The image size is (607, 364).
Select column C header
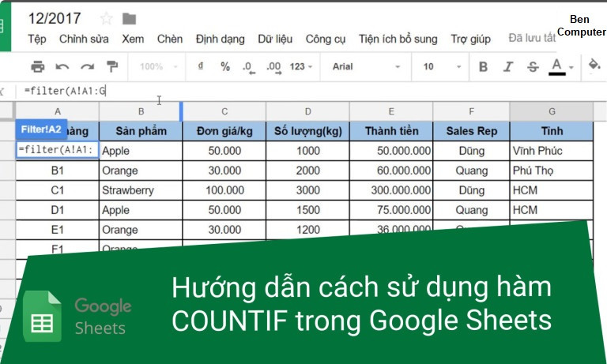[224, 112]
